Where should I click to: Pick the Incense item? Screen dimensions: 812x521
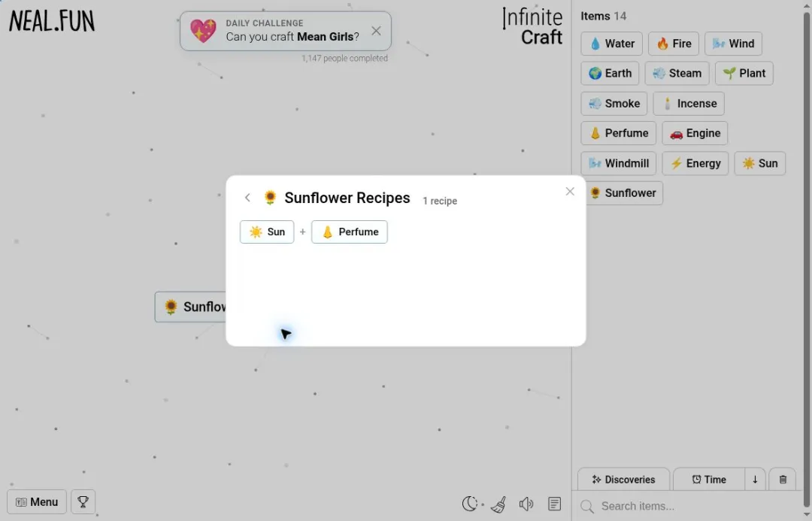click(689, 103)
